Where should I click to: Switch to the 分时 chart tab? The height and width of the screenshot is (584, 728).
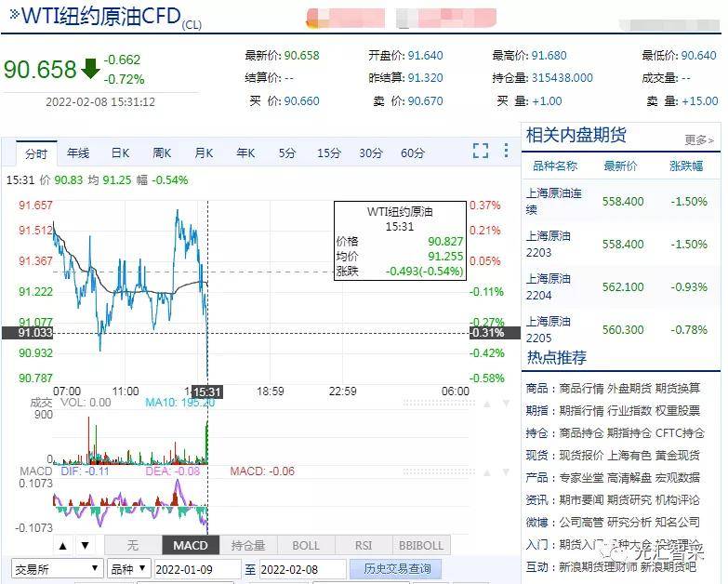click(x=36, y=153)
